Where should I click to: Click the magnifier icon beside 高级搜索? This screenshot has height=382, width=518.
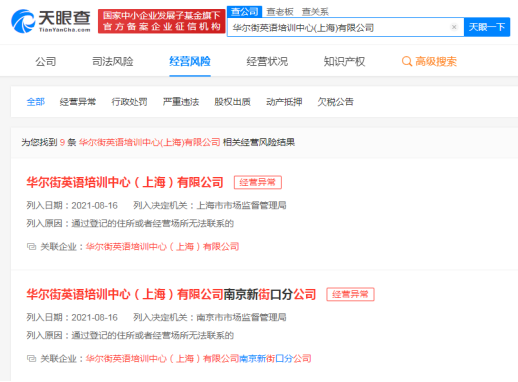pyautogui.click(x=407, y=61)
